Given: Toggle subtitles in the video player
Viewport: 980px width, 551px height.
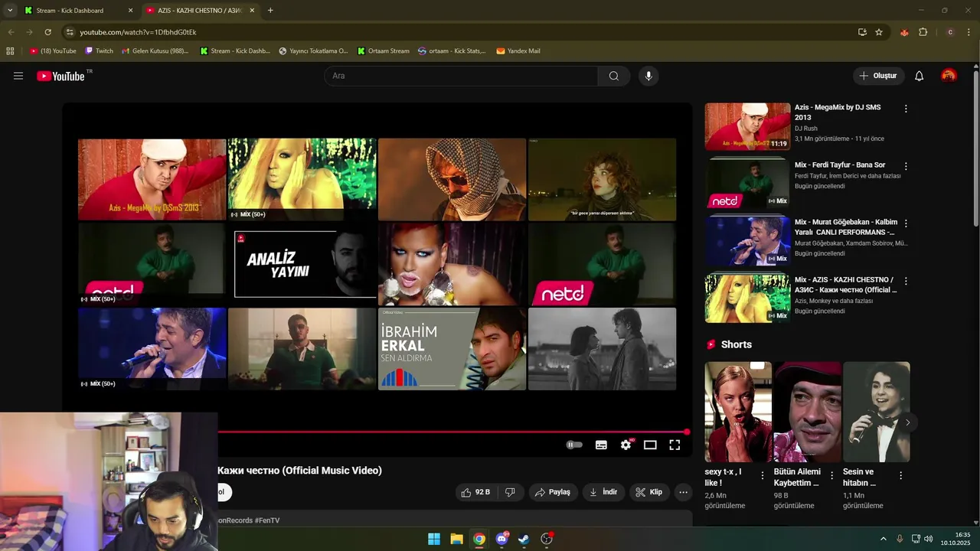Looking at the screenshot, I should pyautogui.click(x=601, y=445).
